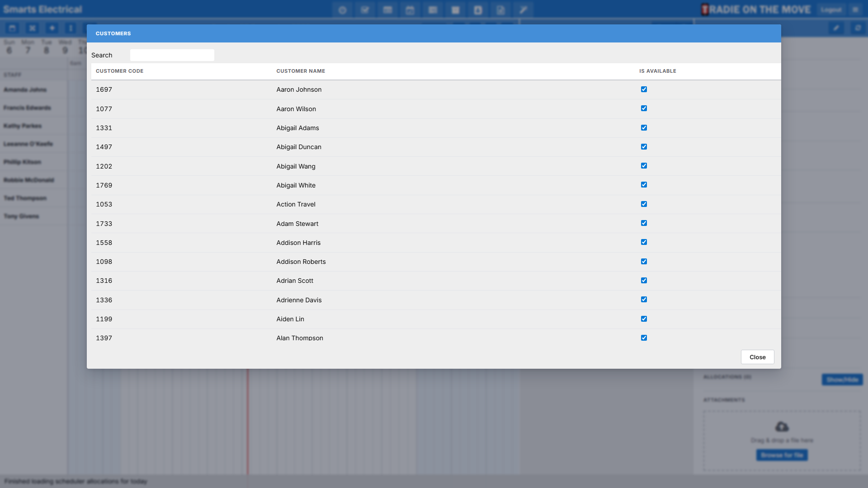Viewport: 868px width, 488px height.
Task: Click Browse for file in background window
Action: (782, 455)
